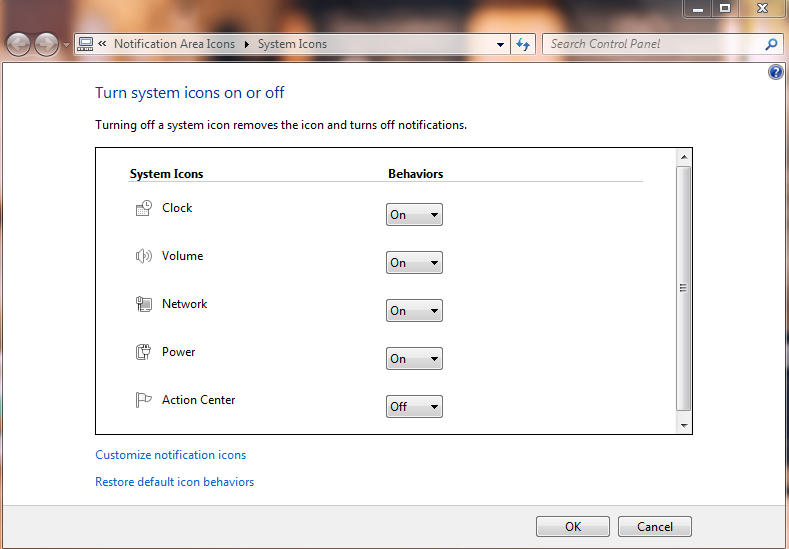Click the Network system icon

143,304
